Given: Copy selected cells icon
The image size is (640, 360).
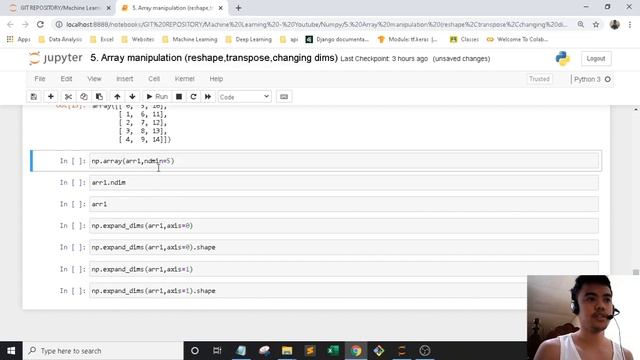Looking at the screenshot, I should click(84, 97).
